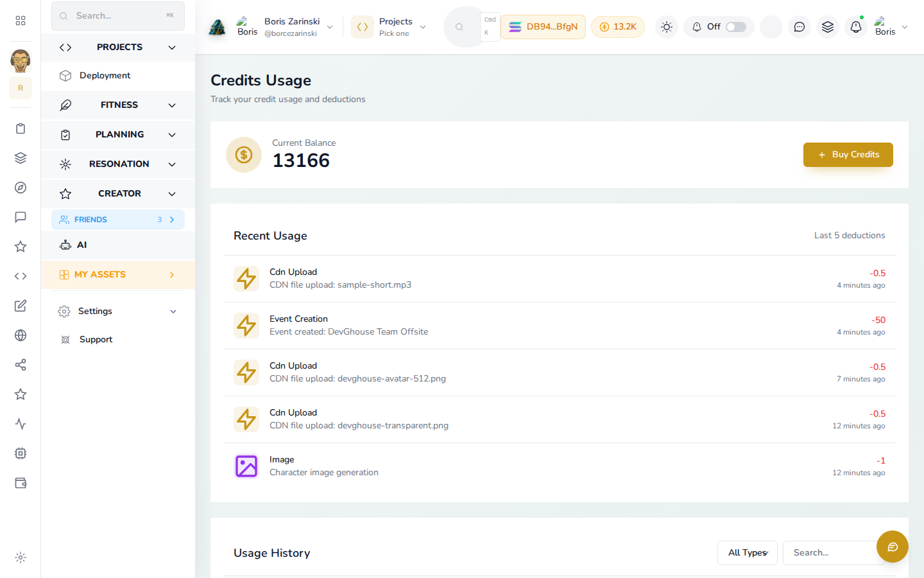Open the messages bubble icon in header
Screen dimensions: 924x578
800,27
